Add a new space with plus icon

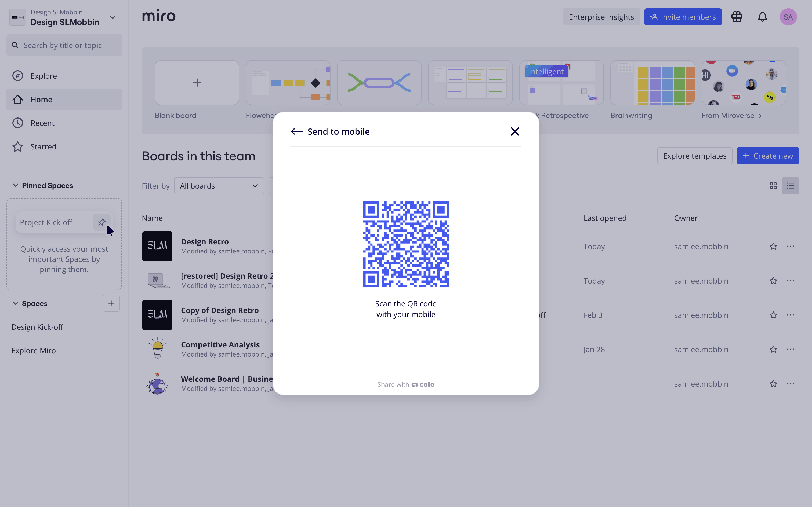[111, 303]
